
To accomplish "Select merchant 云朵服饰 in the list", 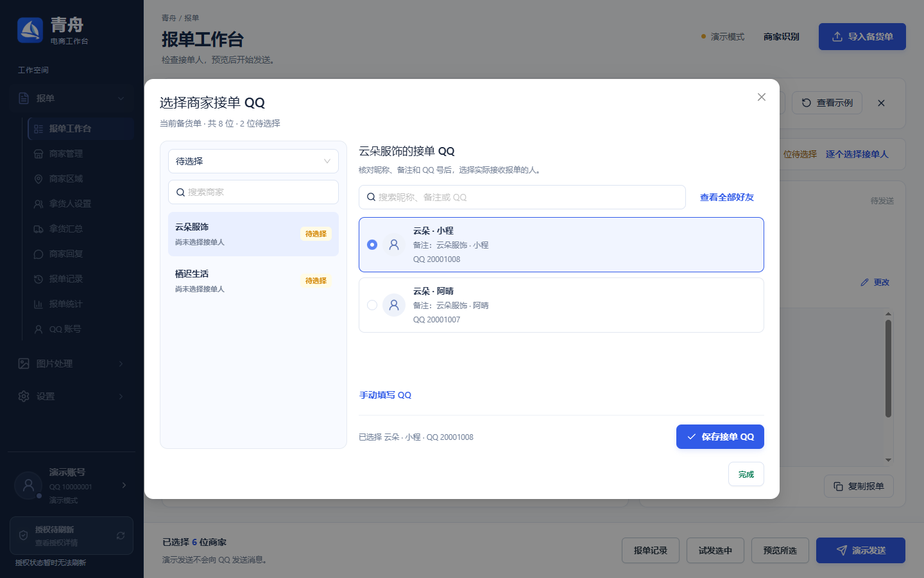I will point(253,234).
